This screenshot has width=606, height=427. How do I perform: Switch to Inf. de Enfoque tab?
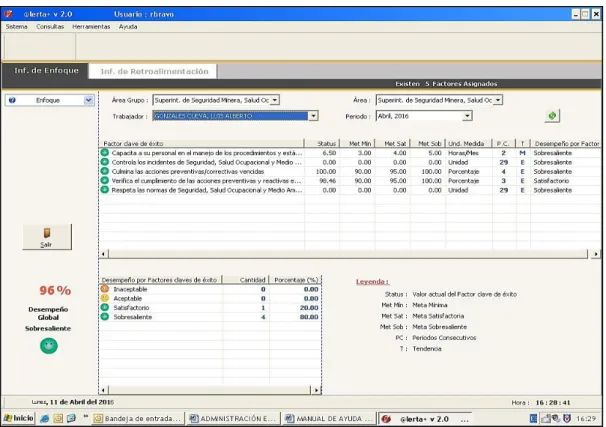(x=46, y=71)
